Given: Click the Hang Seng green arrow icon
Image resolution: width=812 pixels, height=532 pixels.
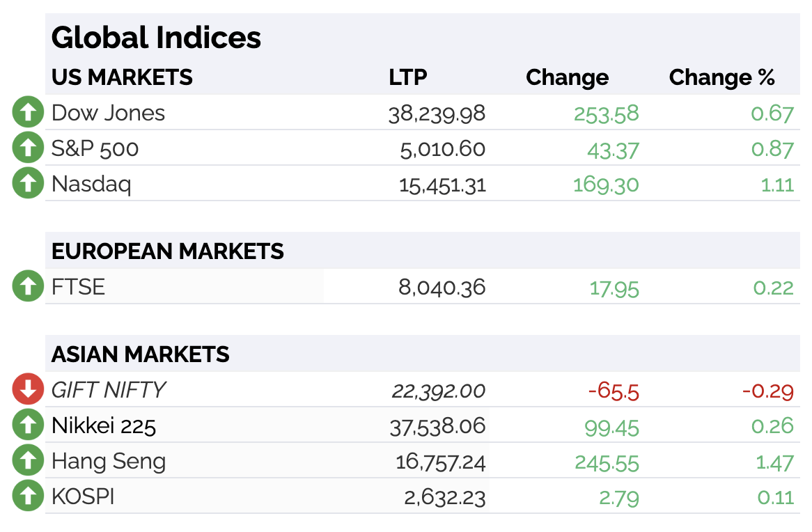Looking at the screenshot, I should click(x=28, y=460).
